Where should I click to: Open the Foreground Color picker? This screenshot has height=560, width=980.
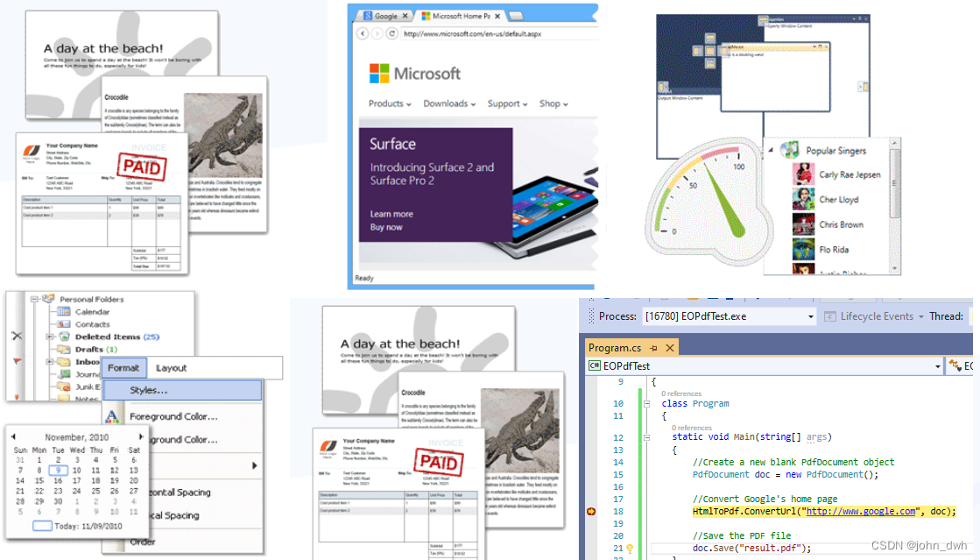tap(173, 415)
